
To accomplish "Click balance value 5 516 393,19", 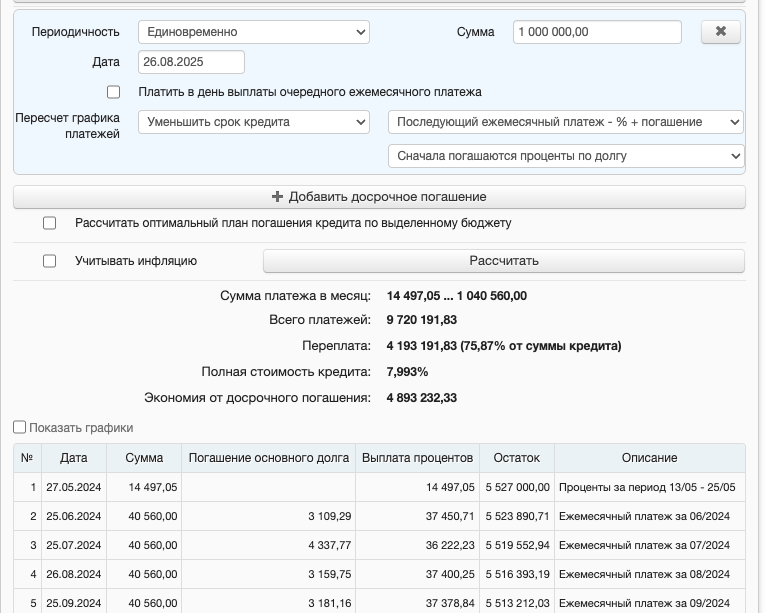I will [517, 574].
